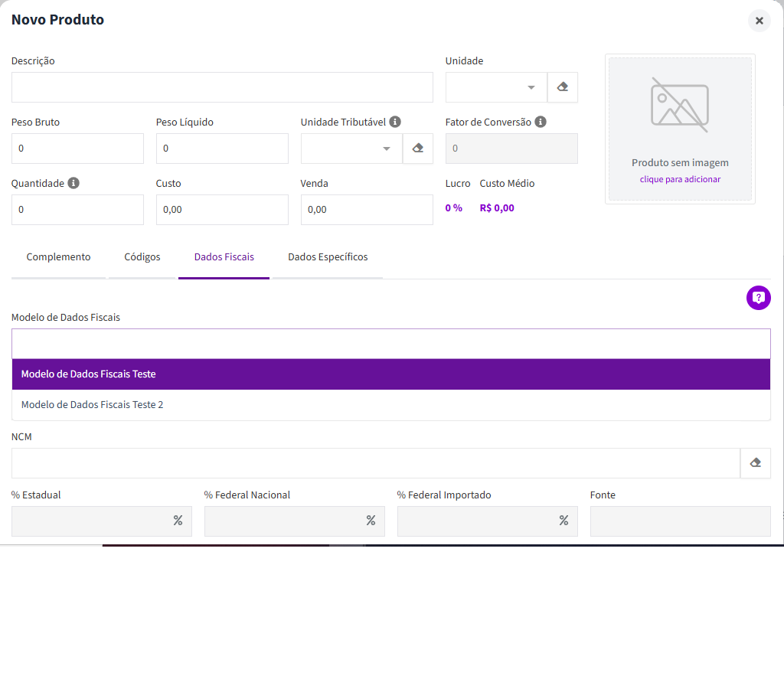The height and width of the screenshot is (676, 784).
Task: Close the Novo Produto dialog
Action: tap(759, 21)
